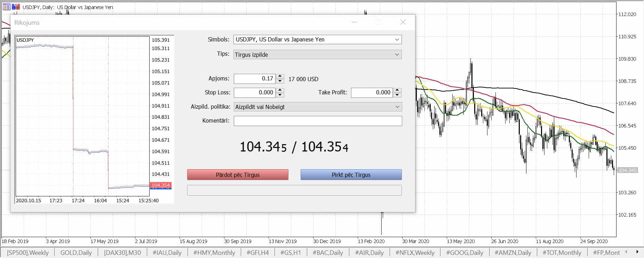This screenshot has width=644, height=258.
Task: Click the Apjoms volume input field
Action: coord(254,79)
